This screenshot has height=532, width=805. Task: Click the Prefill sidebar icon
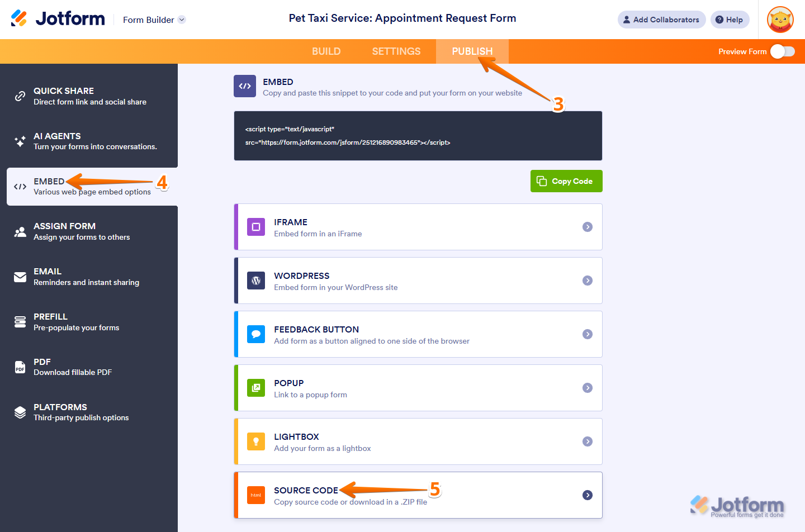[x=20, y=322]
